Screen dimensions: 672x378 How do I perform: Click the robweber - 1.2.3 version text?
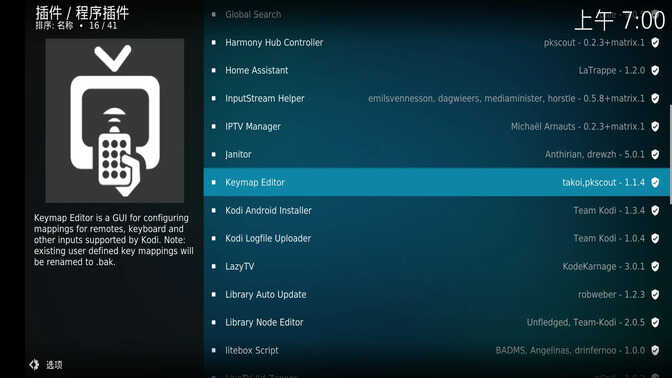[611, 294]
